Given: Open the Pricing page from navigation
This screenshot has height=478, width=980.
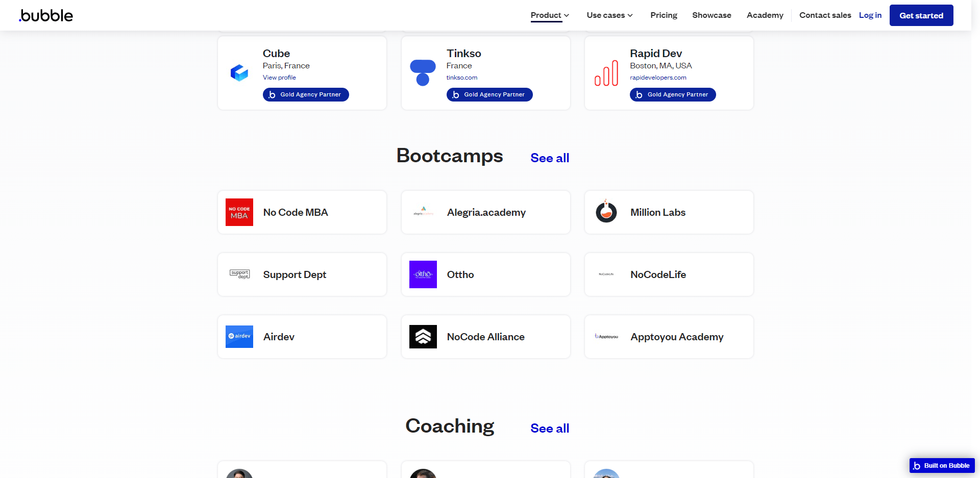Looking at the screenshot, I should click(x=664, y=15).
